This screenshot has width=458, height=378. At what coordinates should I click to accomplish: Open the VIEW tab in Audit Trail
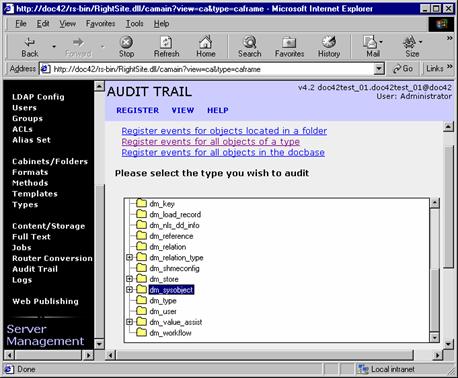(x=183, y=110)
